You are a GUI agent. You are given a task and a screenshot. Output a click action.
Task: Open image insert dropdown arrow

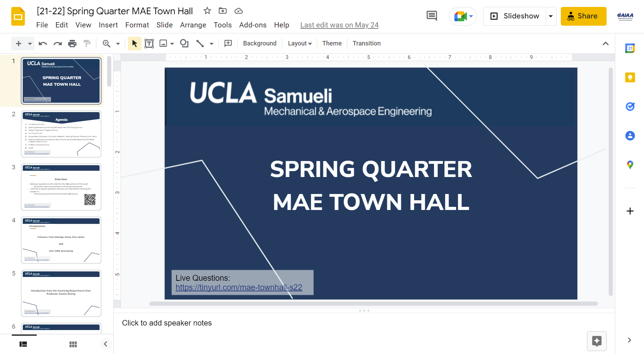(x=172, y=44)
